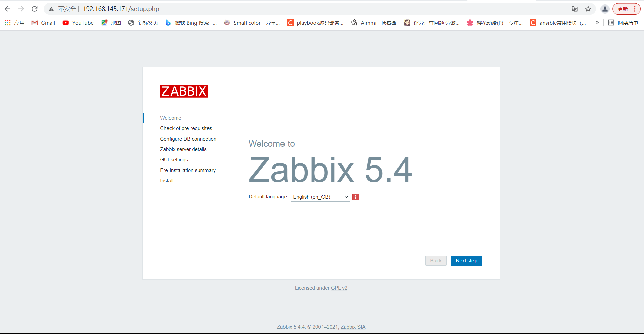The height and width of the screenshot is (334, 644).
Task: Select the GUI settings step
Action: 174,160
